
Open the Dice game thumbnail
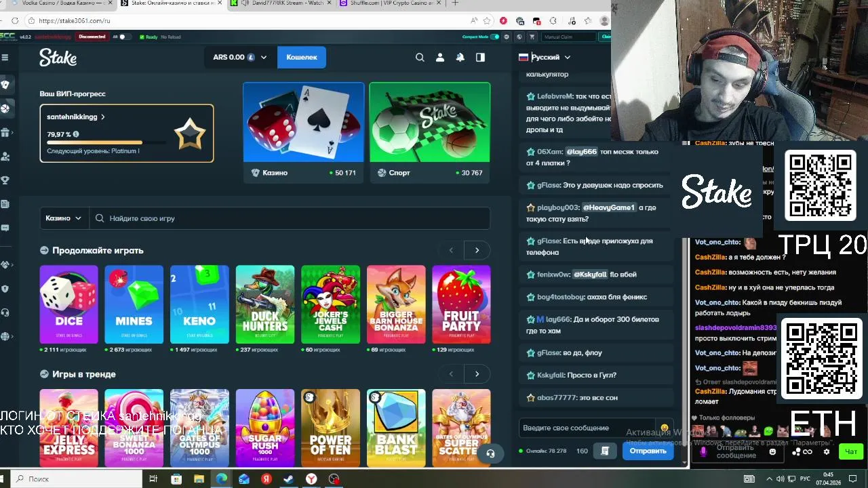(x=68, y=304)
